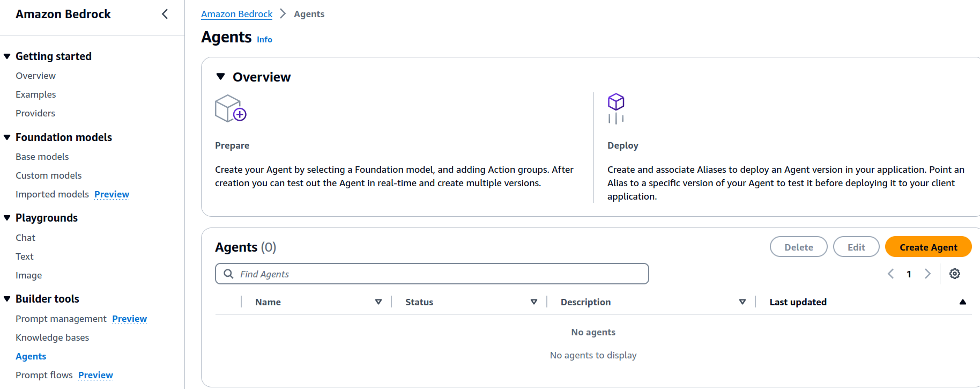Sort by Last updated arrow
The height and width of the screenshot is (389, 980).
(962, 302)
